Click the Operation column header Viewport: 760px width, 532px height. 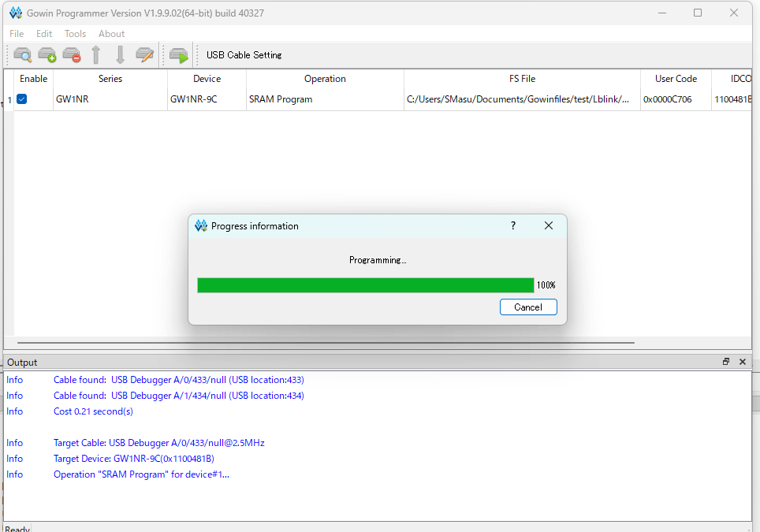tap(325, 79)
